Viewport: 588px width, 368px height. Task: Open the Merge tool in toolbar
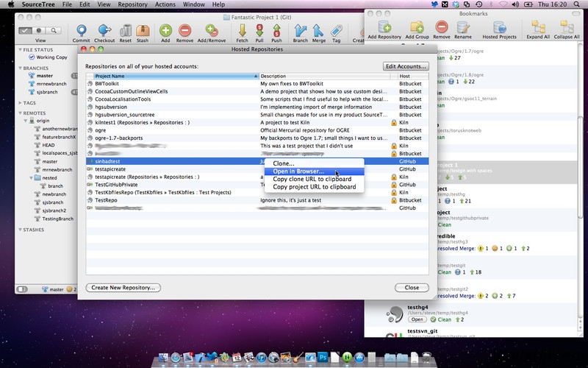click(318, 32)
